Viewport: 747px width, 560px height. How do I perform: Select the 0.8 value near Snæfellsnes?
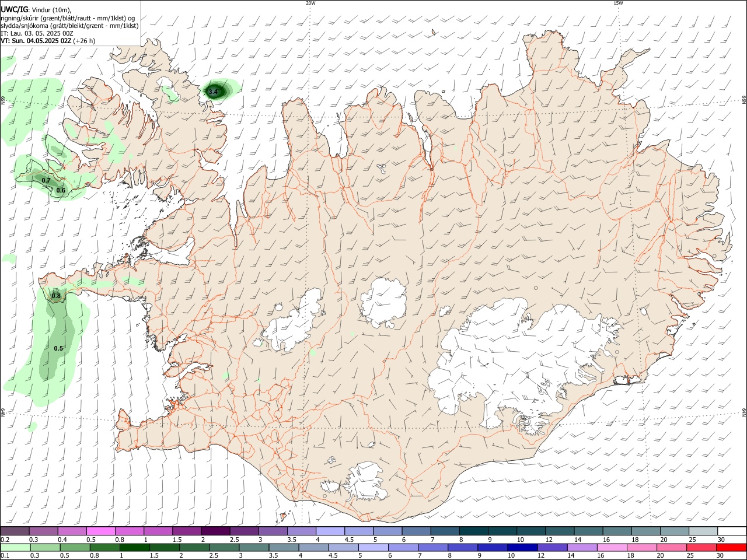pyautogui.click(x=56, y=296)
